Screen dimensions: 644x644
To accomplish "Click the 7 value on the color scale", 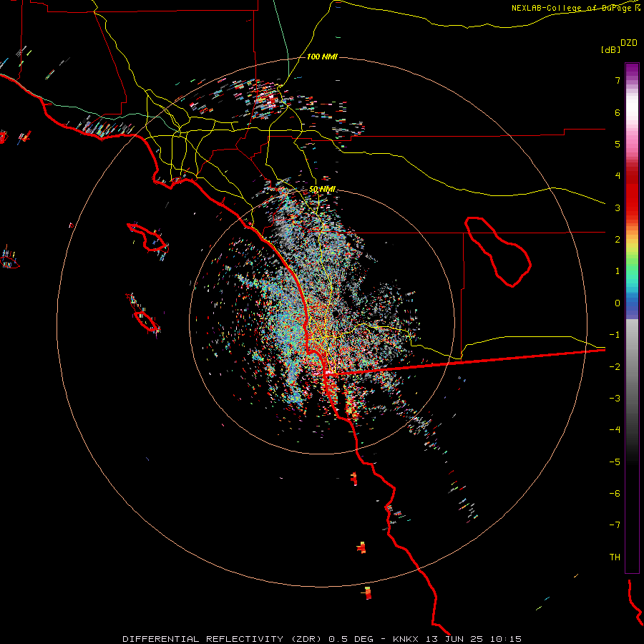I will [x=618, y=80].
